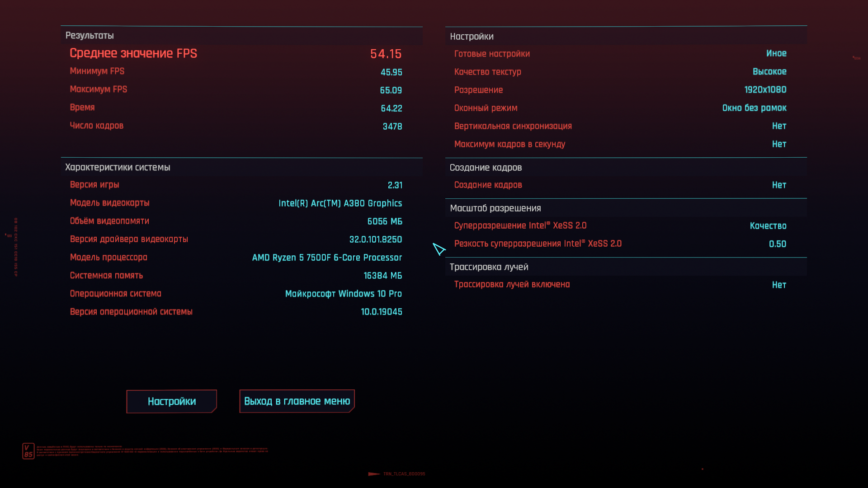This screenshot has width=868, height=488.
Task: Click Суперразрешение Intel XeSS 2.0 value Качество
Action: coord(768,226)
